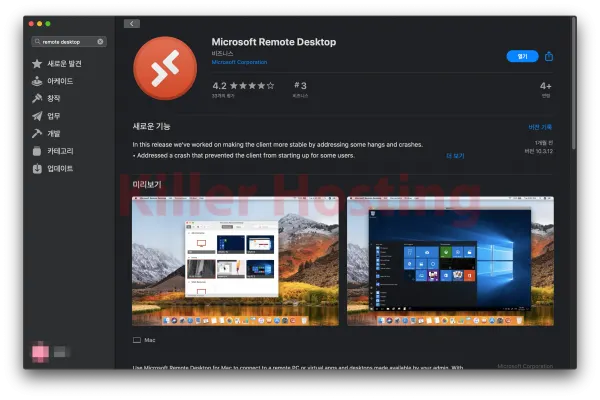Open the Create brush sidebar icon
Viewport: 600px width, 400px height.
point(37,98)
